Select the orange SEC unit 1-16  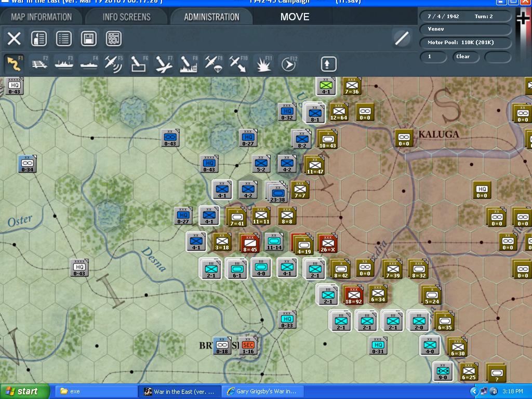(248, 345)
